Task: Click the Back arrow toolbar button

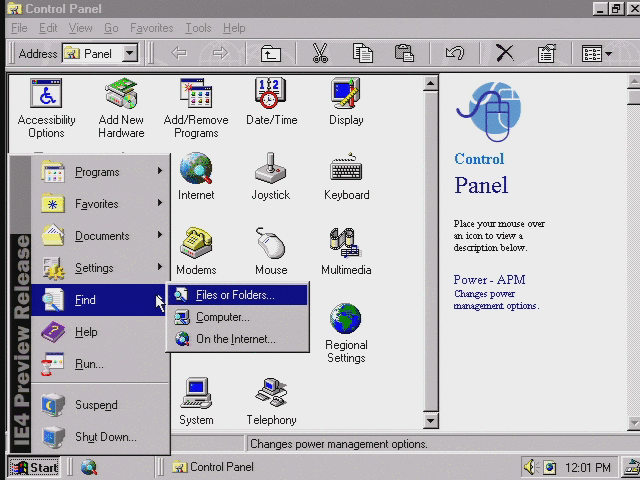Action: click(x=179, y=53)
